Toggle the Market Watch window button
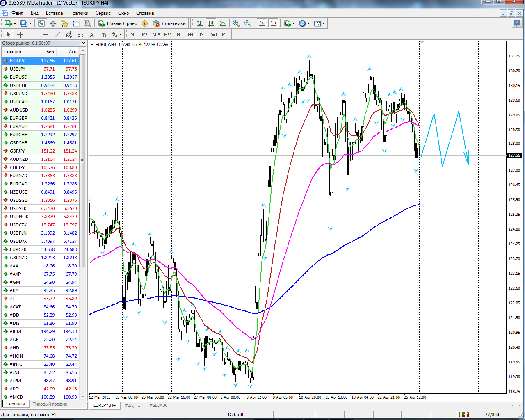Viewport: 525px width, 420px height. point(41,23)
